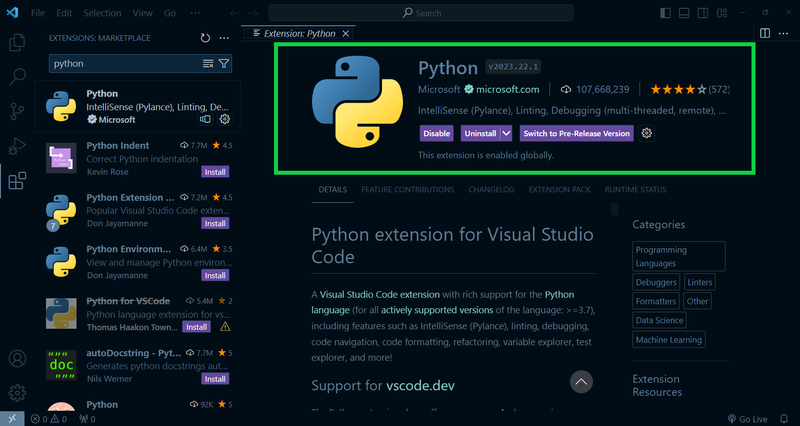Select the Extensions view icon
800x426 pixels.
pos(17,181)
